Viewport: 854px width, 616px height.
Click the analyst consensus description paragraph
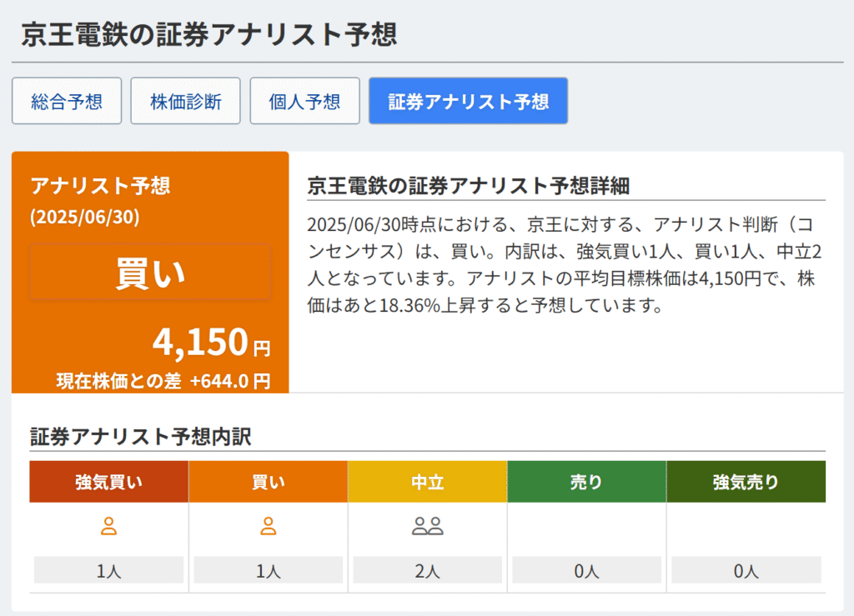(x=565, y=265)
